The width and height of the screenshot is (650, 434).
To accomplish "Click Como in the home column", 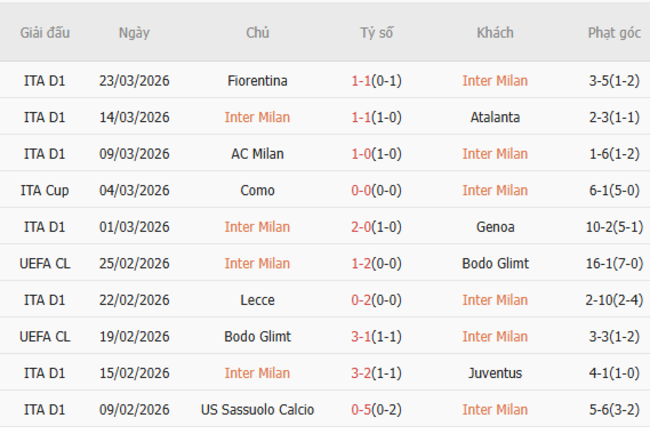I will 257,190.
